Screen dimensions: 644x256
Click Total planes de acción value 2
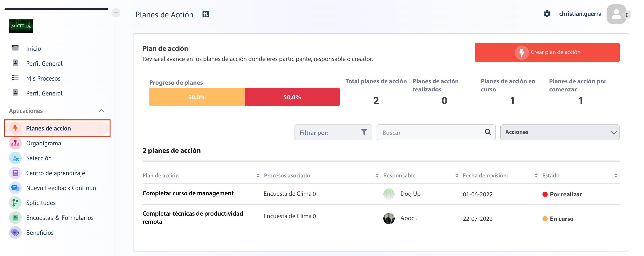376,101
